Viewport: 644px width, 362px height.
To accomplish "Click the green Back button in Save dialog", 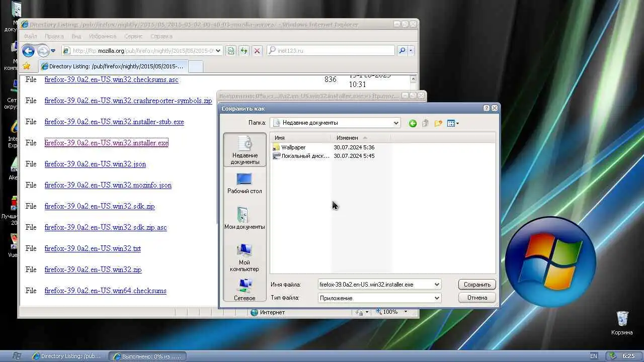I will tap(413, 123).
